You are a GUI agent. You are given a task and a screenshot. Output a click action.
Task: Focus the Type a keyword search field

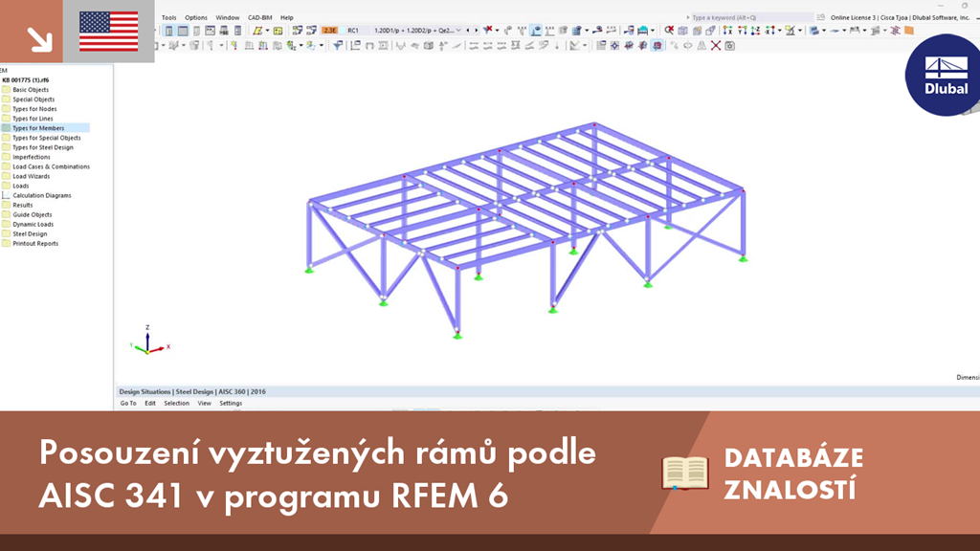[750, 17]
